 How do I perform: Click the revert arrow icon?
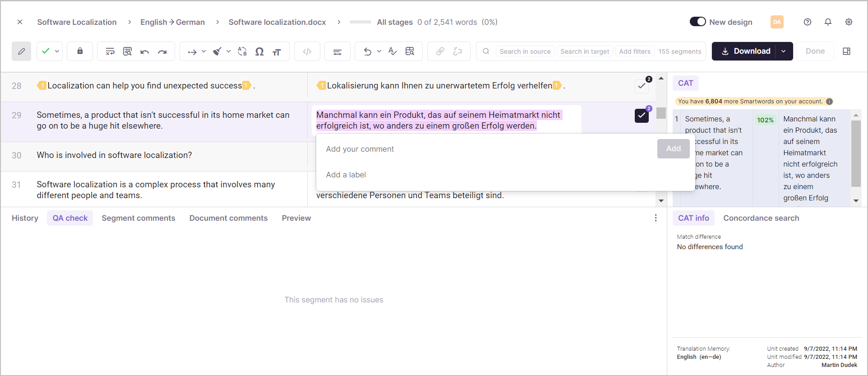368,51
